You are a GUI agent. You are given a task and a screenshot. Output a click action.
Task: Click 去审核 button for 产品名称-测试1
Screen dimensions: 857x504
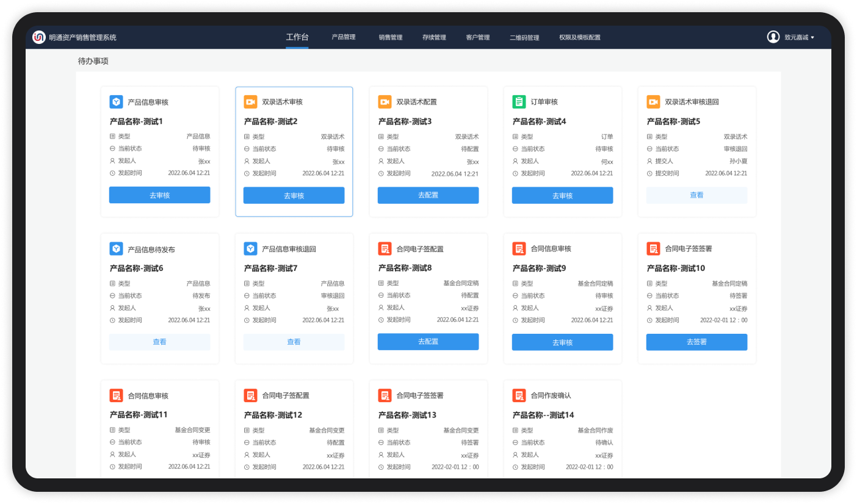[x=159, y=195]
